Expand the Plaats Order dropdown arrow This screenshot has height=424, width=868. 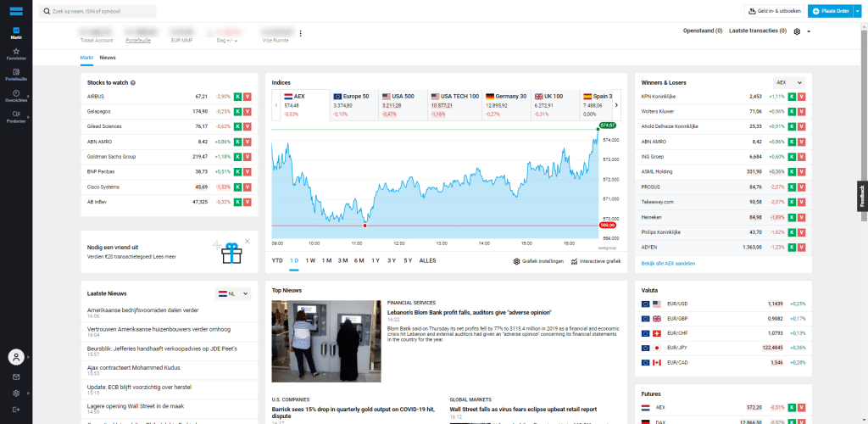point(858,11)
